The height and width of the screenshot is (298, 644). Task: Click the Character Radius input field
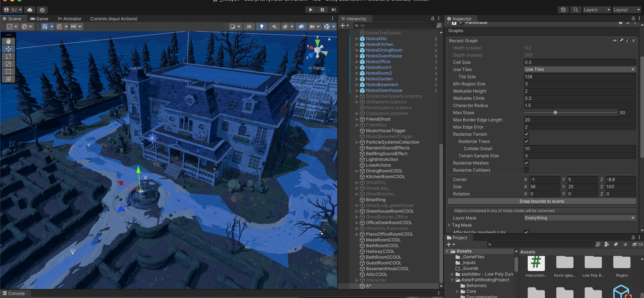point(580,106)
